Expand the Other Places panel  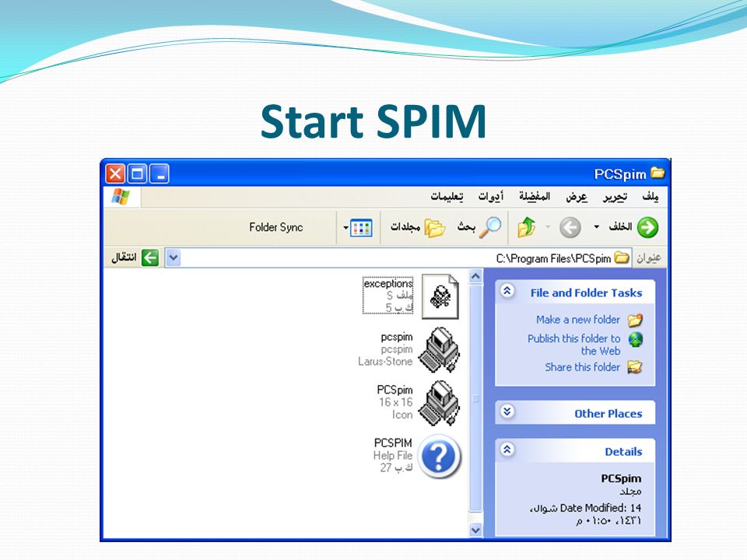click(x=507, y=411)
